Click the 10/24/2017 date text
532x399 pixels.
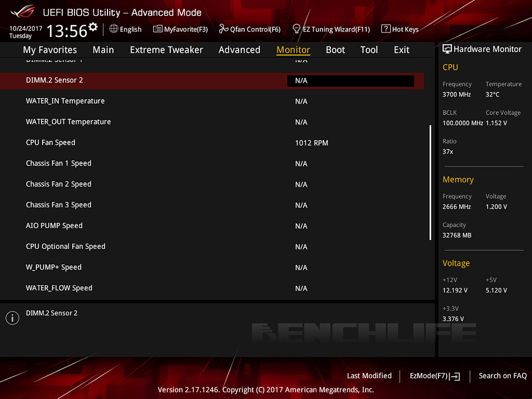coord(26,29)
